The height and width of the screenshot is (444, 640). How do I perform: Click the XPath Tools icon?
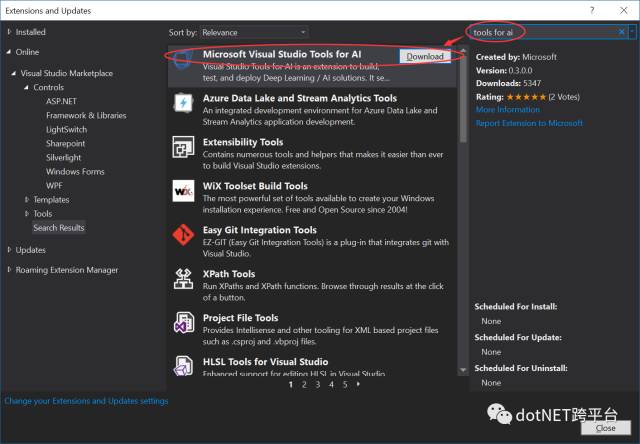click(183, 279)
